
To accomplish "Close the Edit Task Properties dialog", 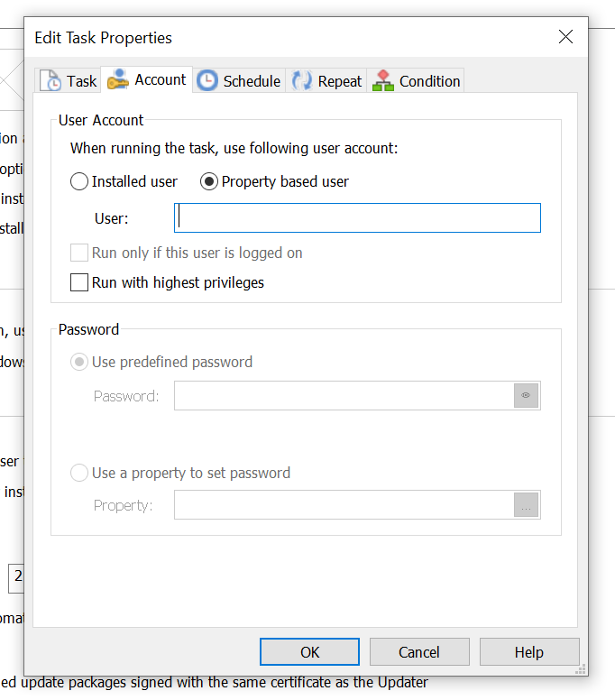I will (565, 37).
